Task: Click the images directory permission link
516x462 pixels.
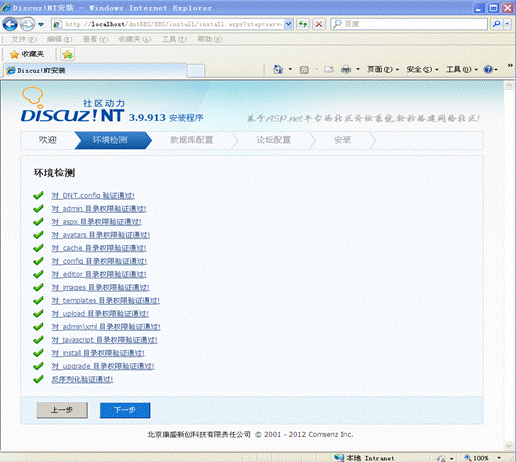Action: click(x=100, y=288)
